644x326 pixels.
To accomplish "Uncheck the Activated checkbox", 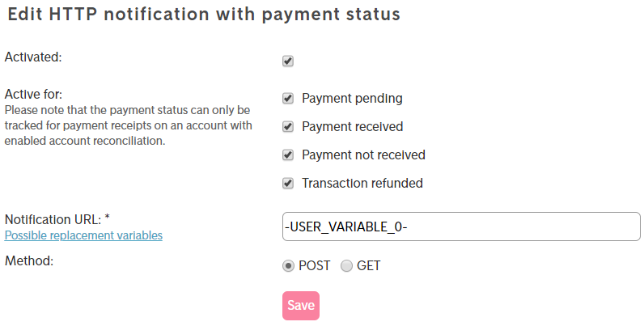I will (288, 61).
